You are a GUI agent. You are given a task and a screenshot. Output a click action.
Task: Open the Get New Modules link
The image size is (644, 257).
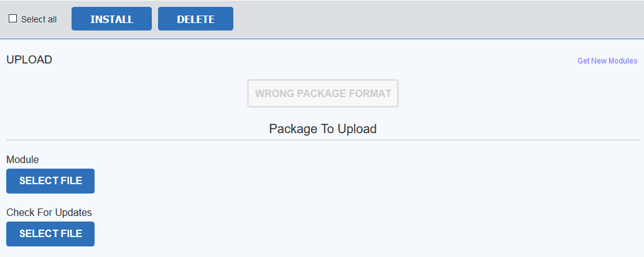click(607, 61)
